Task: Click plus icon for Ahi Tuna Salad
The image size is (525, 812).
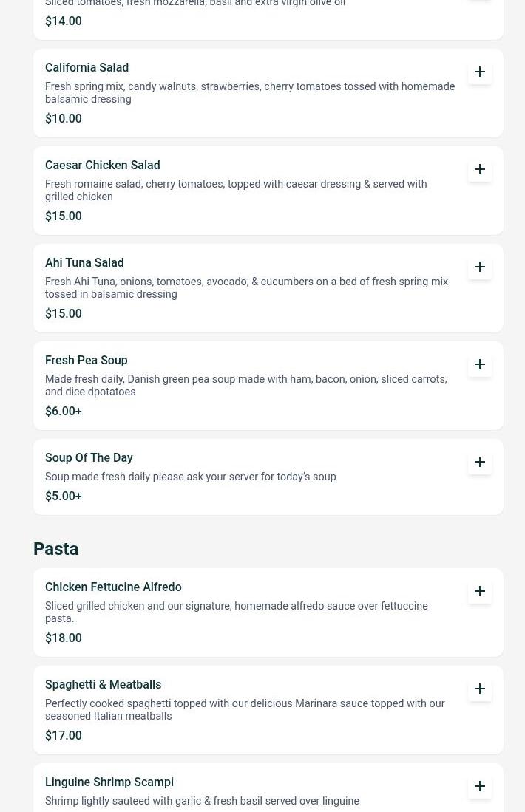Action: click(480, 267)
